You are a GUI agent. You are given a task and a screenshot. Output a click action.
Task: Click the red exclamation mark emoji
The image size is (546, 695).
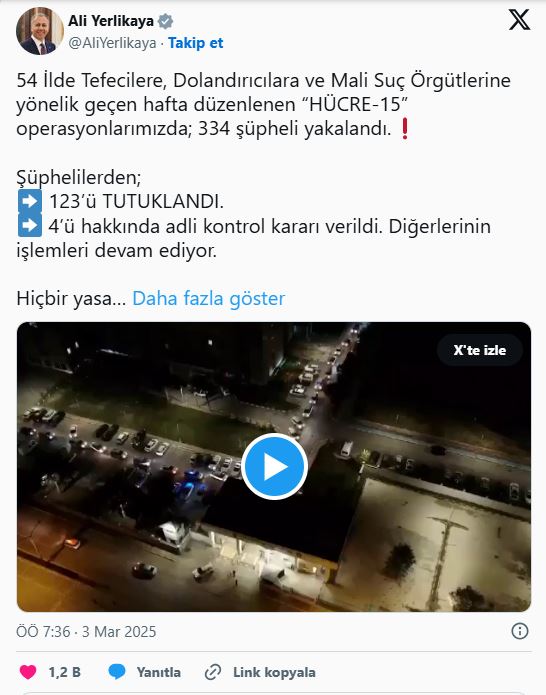tap(404, 129)
